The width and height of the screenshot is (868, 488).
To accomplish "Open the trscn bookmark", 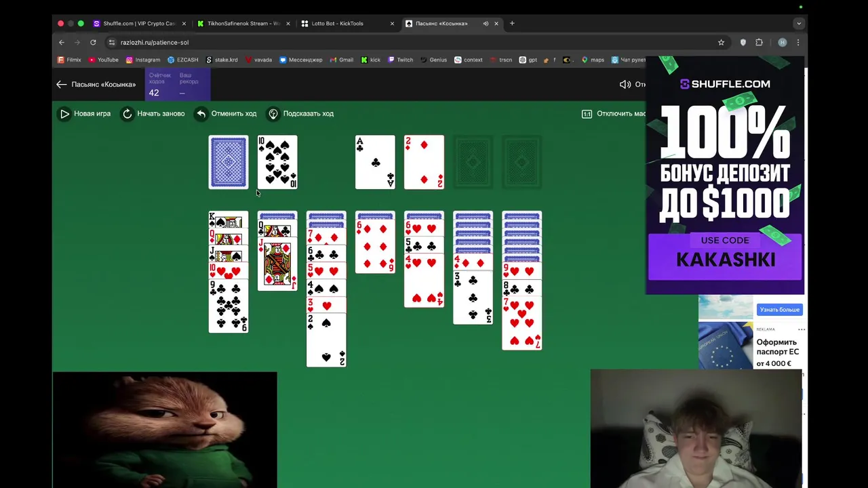I will tap(501, 60).
